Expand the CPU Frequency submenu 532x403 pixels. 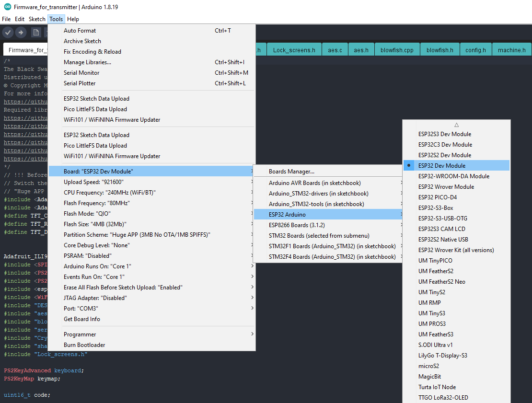[151, 192]
